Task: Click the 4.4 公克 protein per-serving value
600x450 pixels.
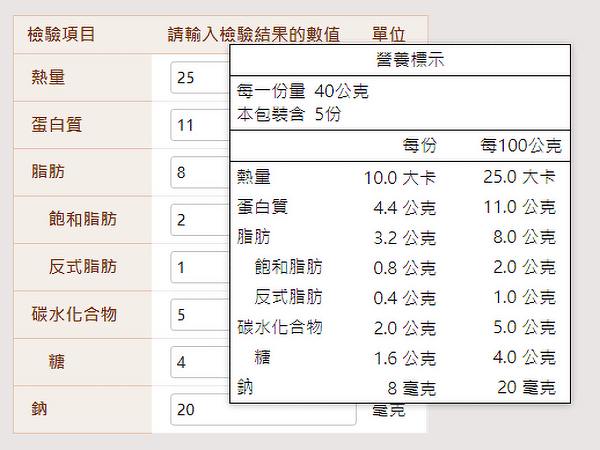Action: tap(404, 208)
